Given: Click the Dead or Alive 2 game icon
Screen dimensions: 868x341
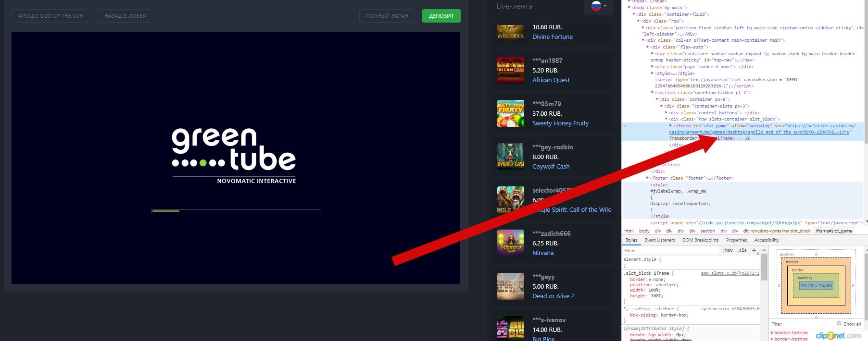Looking at the screenshot, I should tap(510, 286).
